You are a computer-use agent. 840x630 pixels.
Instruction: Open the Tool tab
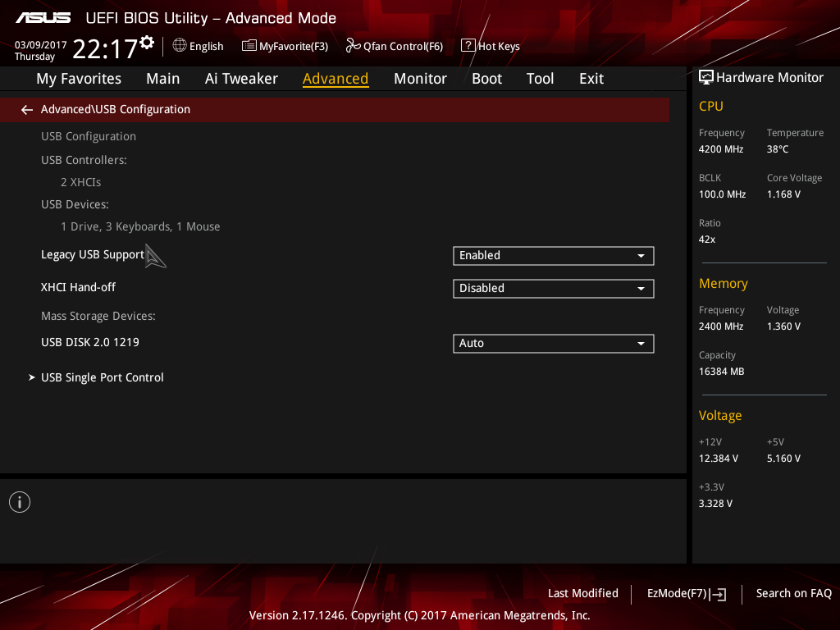(x=540, y=79)
